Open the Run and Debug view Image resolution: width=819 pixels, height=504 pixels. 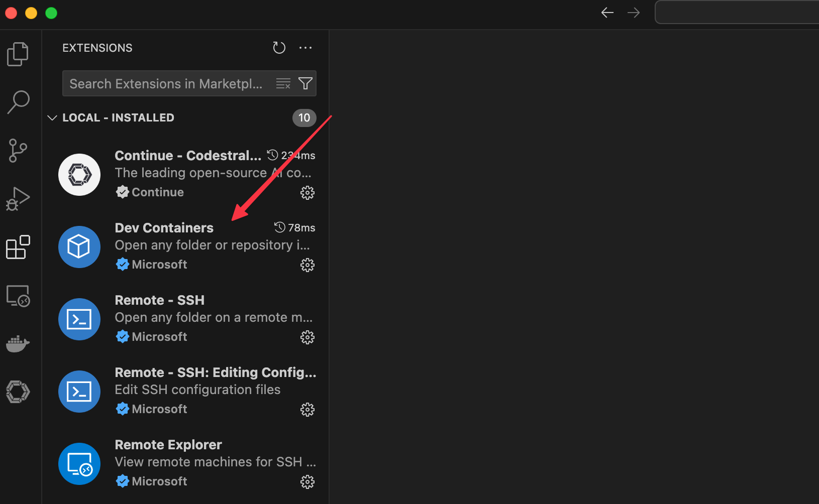18,199
